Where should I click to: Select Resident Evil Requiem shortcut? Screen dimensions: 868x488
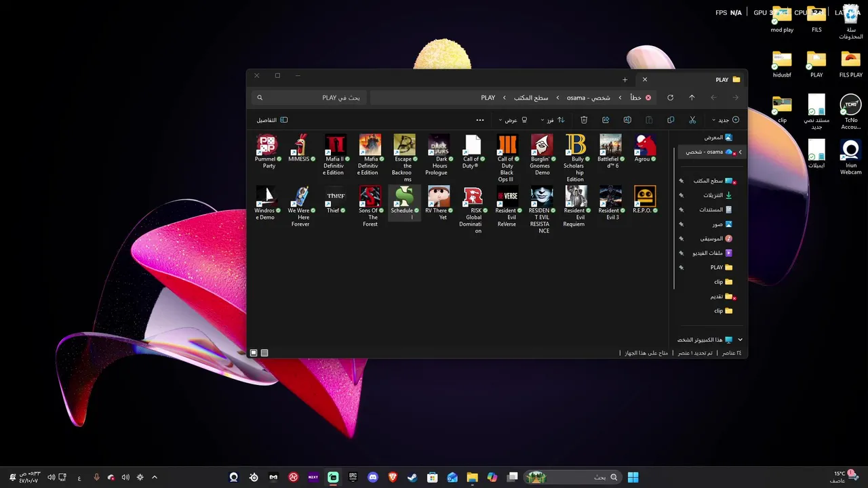pyautogui.click(x=576, y=207)
